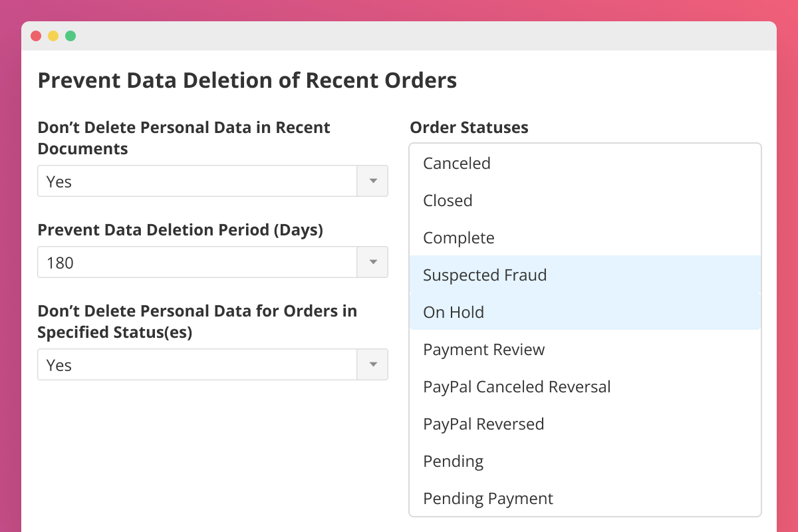Select Canceled in Order Statuses list
Image resolution: width=798 pixels, height=532 pixels.
point(457,164)
